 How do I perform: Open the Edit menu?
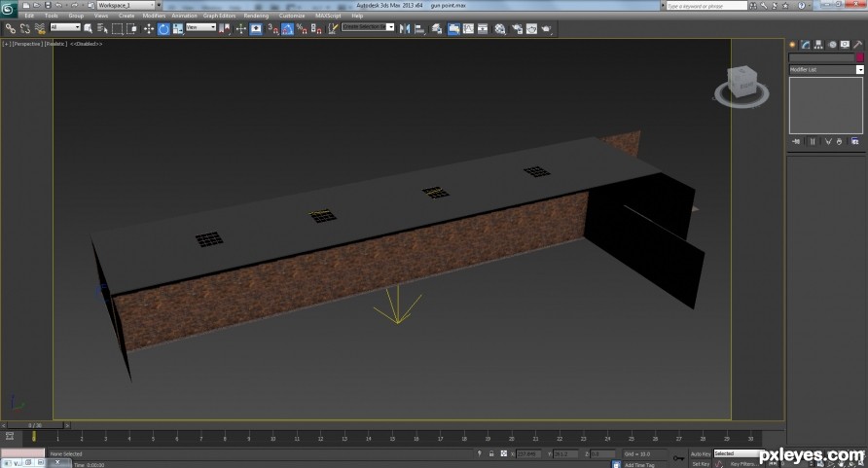tap(29, 16)
